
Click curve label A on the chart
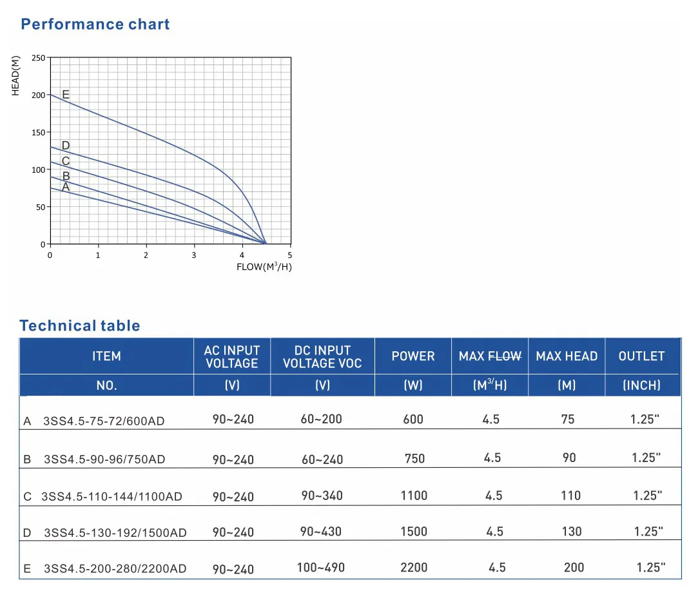[66, 187]
